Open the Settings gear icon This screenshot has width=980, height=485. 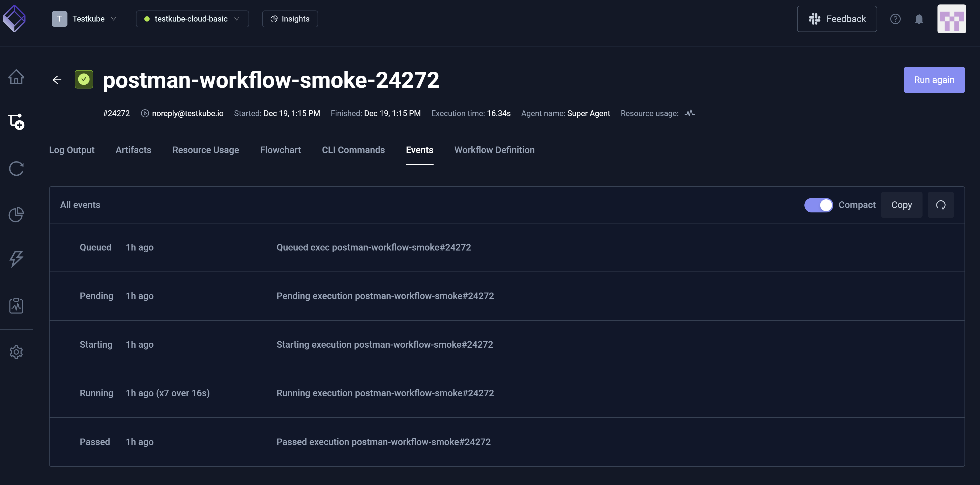pos(16,352)
